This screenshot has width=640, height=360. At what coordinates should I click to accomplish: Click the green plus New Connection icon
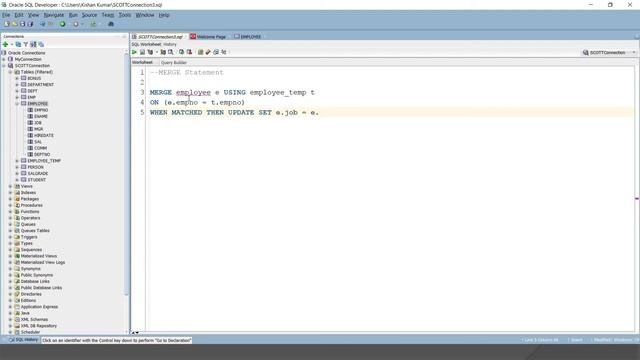tap(6, 44)
